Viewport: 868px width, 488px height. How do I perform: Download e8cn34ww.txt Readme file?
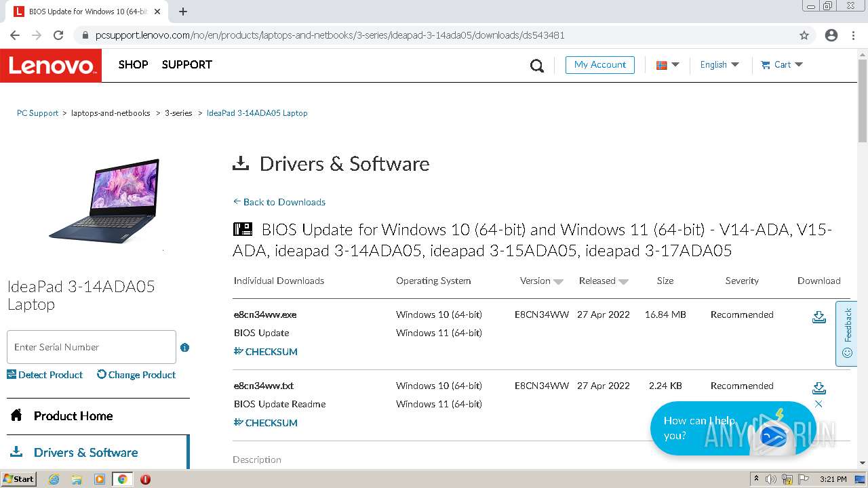(x=819, y=388)
